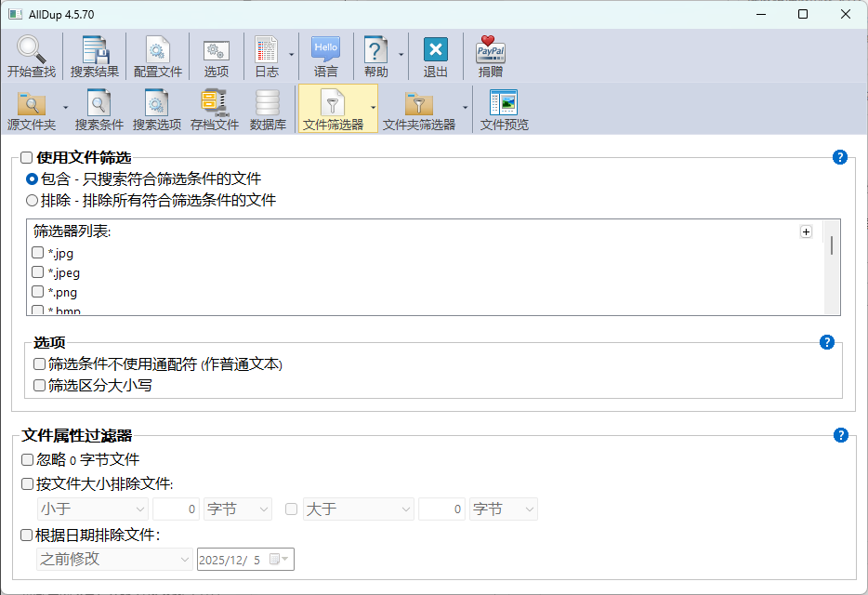Viewport: 868px width, 595px height.
Task: Open the 语言 Hello icon
Action: [325, 50]
